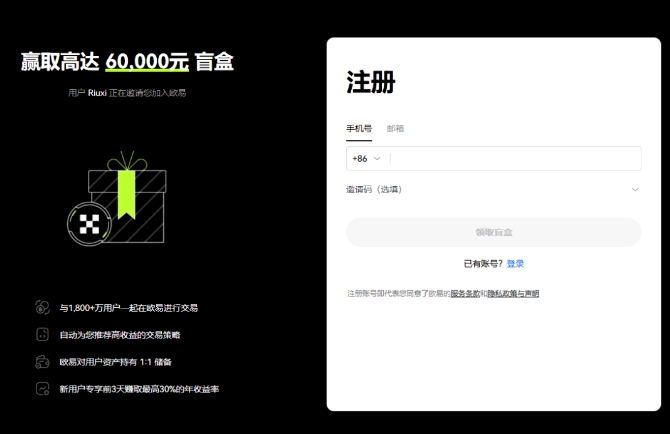Open the 服务条款 link
Viewport: 670px width, 434px height.
(x=465, y=293)
